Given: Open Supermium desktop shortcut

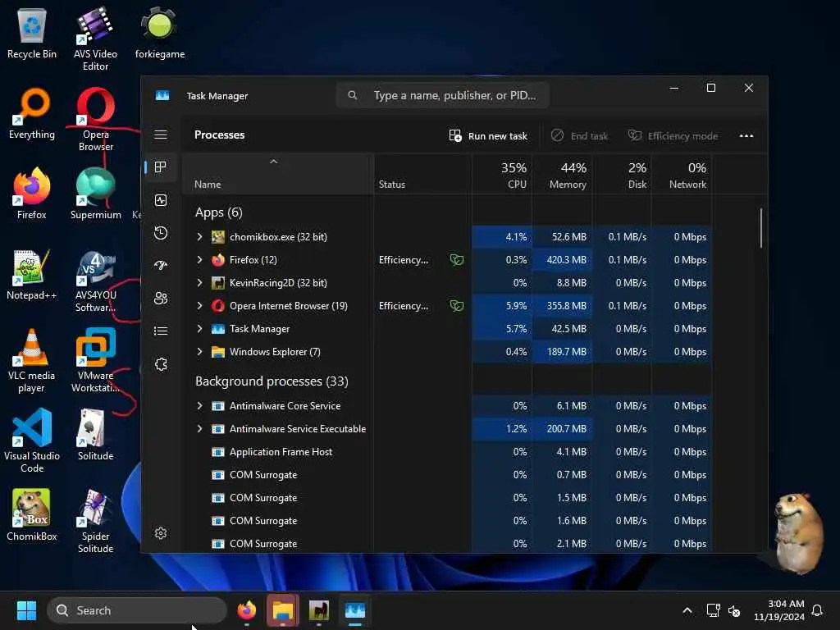Looking at the screenshot, I should coord(95,194).
